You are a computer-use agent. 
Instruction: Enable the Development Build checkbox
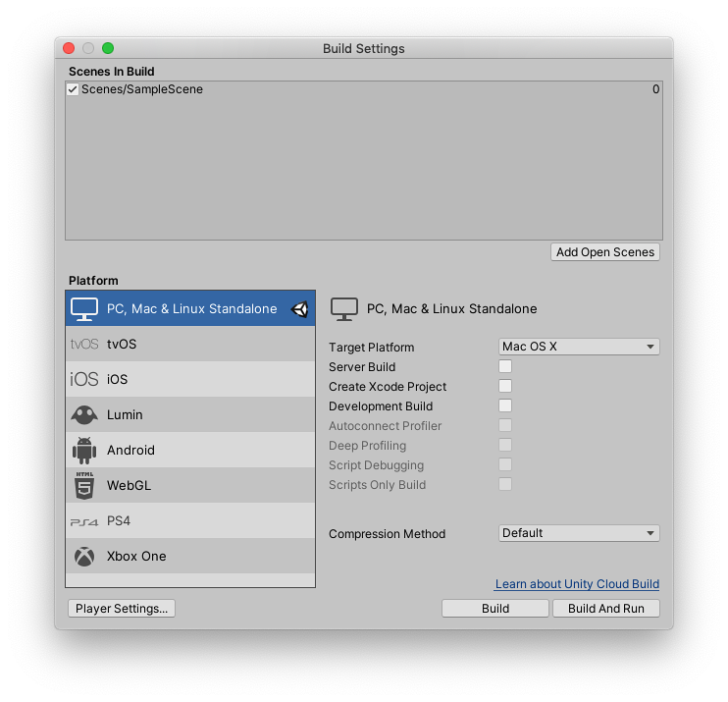(x=505, y=406)
